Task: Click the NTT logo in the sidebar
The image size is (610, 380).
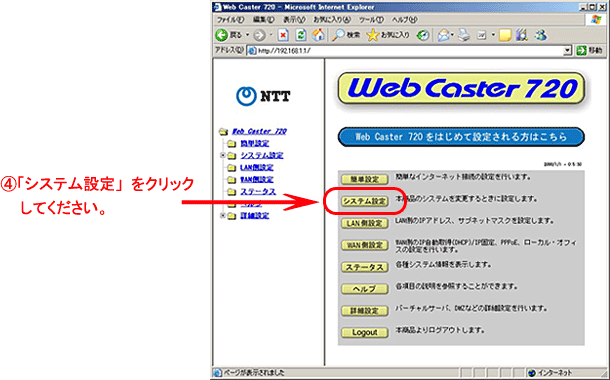Action: [263, 96]
